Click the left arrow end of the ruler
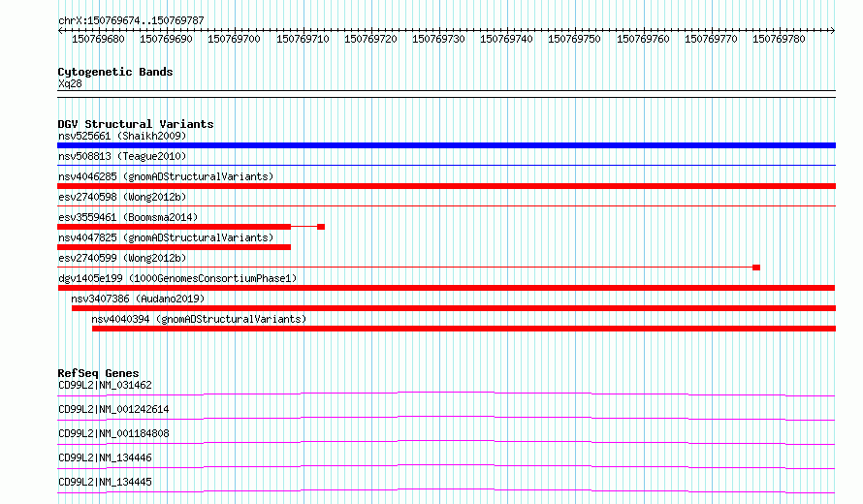863x504 pixels. [60, 30]
